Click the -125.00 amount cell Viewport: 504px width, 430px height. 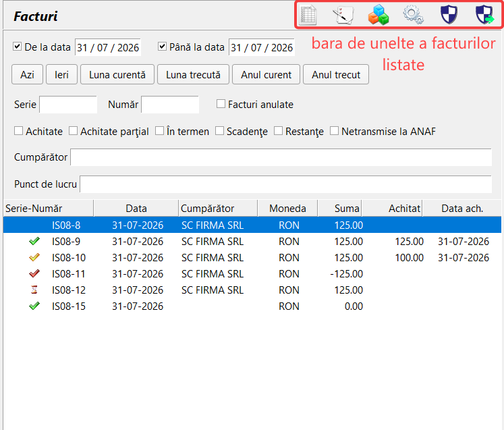pyautogui.click(x=347, y=273)
